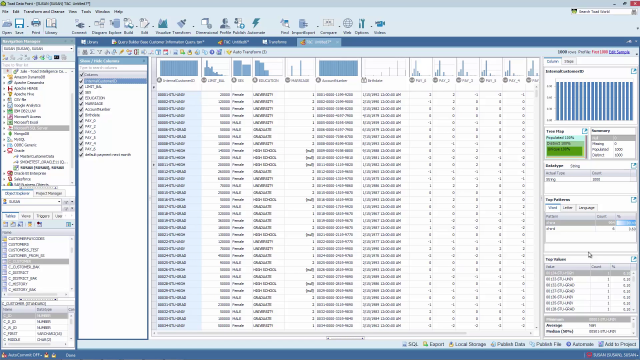
Task: Open the Explore database tool
Action: tap(115, 26)
